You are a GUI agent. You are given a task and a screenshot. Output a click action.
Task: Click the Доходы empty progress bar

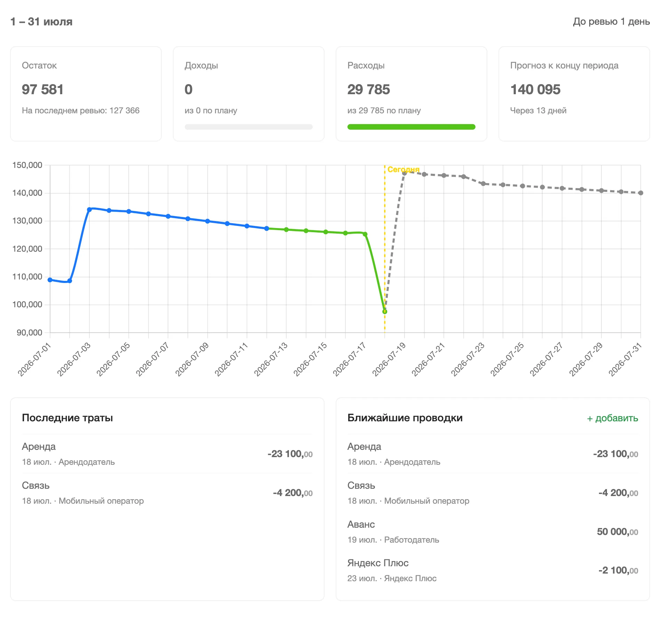click(x=249, y=127)
